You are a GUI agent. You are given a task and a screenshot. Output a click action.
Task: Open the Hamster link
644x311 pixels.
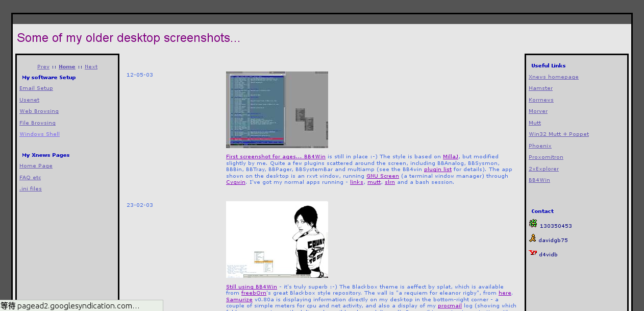click(x=540, y=88)
